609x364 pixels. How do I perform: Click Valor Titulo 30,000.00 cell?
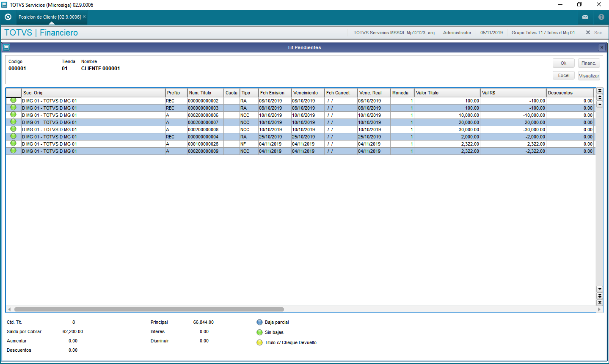coord(447,130)
